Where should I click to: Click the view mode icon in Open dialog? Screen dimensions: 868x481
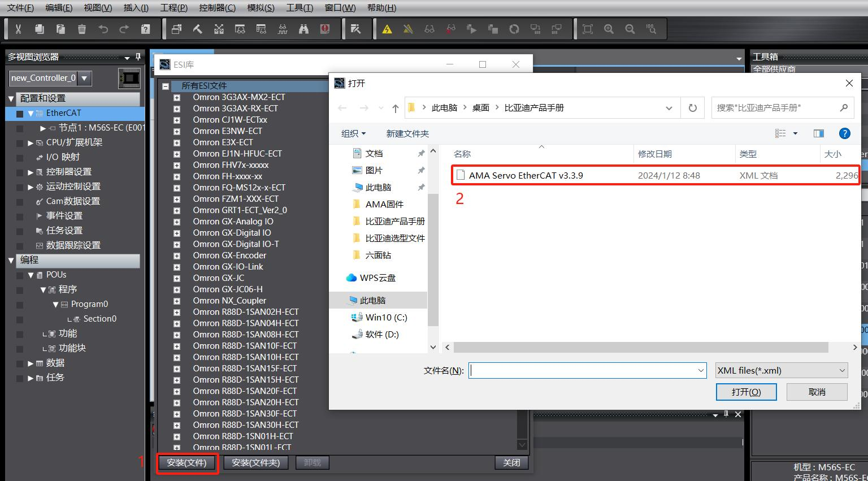[780, 133]
